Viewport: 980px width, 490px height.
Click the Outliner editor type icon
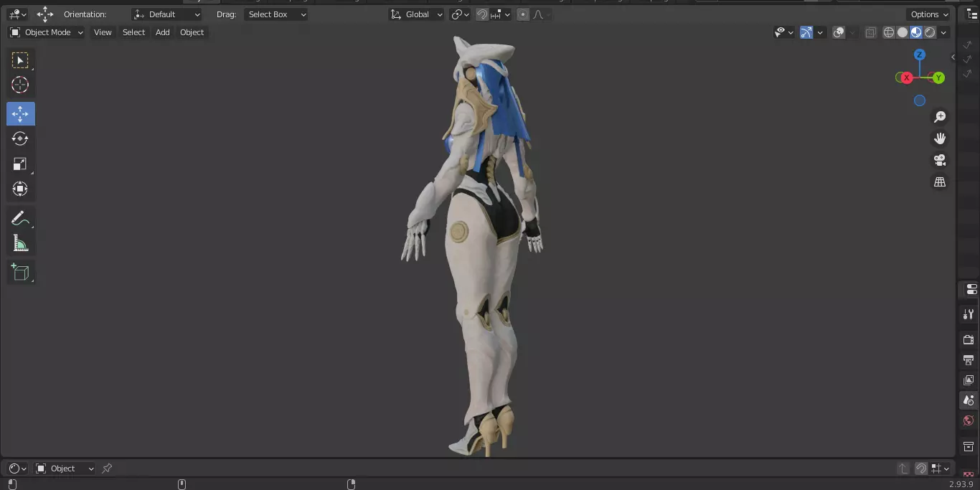point(972,14)
